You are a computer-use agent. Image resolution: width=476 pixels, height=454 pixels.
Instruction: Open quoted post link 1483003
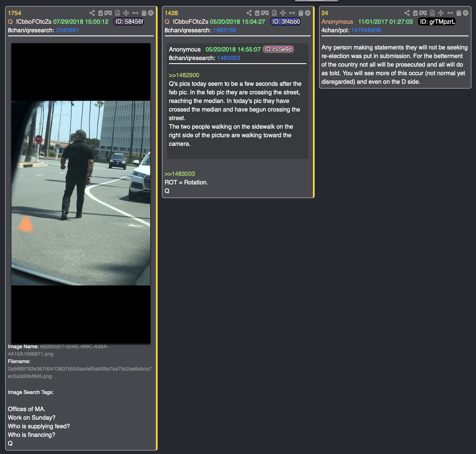[x=229, y=58]
